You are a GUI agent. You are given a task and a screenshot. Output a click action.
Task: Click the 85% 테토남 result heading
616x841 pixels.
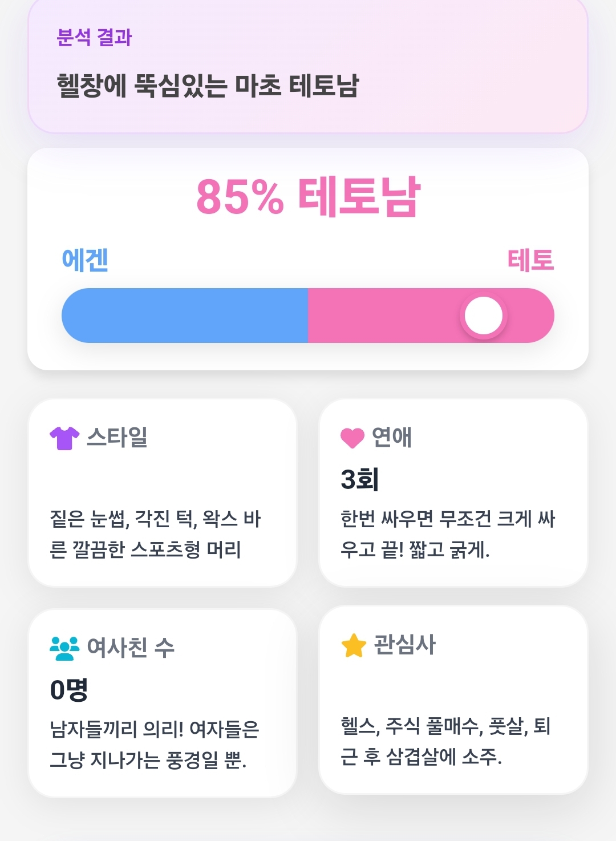[308, 197]
